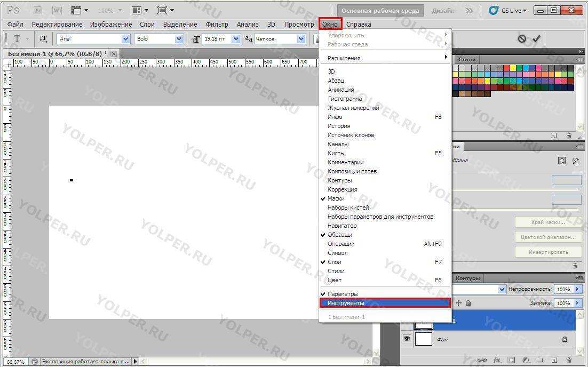Hide the Фон layer with its eye icon
The width and height of the screenshot is (588, 367).
pyautogui.click(x=407, y=339)
